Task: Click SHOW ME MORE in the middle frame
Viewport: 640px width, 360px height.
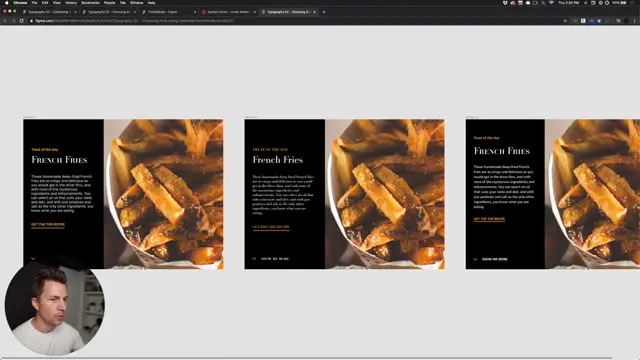Action: coord(275,259)
